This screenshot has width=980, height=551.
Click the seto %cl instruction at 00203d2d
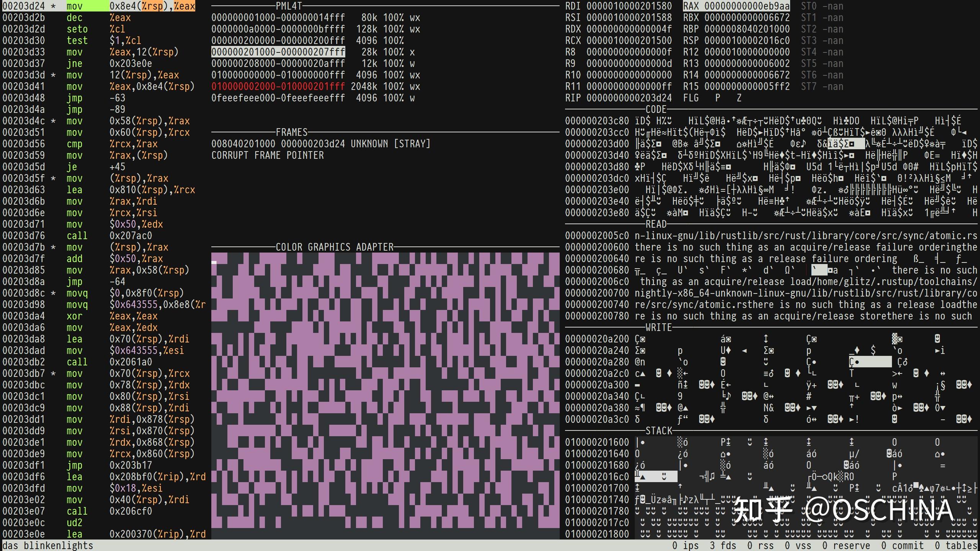pyautogui.click(x=64, y=29)
